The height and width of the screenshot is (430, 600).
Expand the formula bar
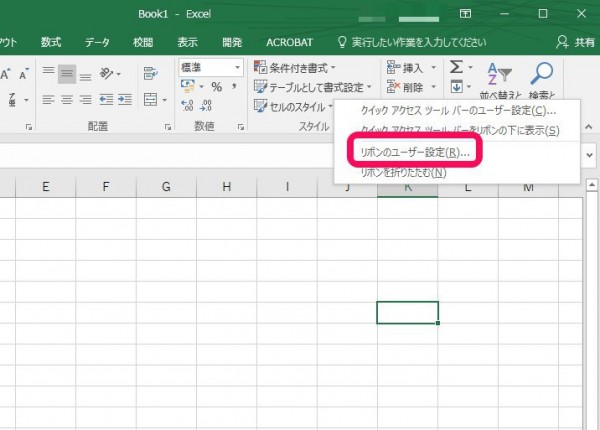590,155
